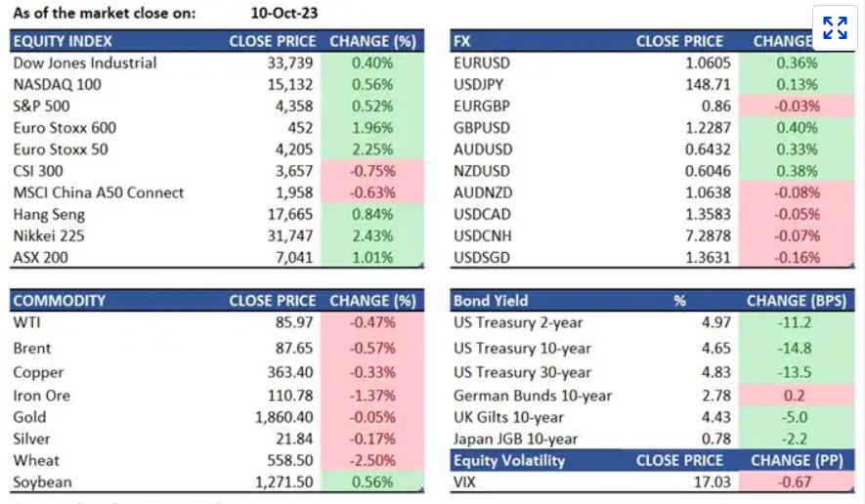This screenshot has height=504, width=865.
Task: Select German Bunds 10-year change cell
Action: click(795, 396)
